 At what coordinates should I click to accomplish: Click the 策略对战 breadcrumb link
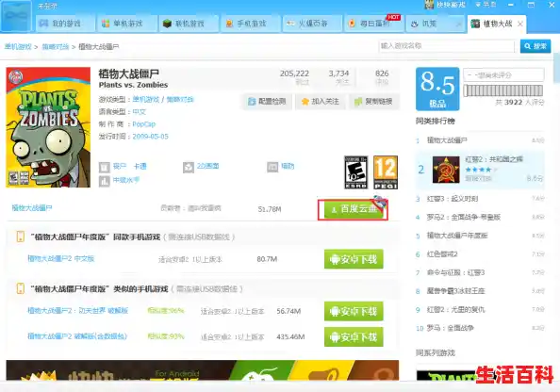tap(56, 47)
